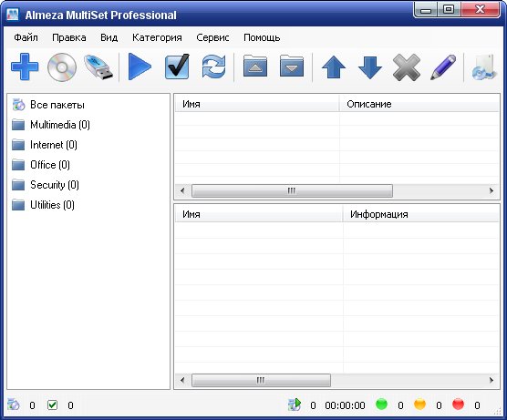Click the folder with down arrow icon
The image size is (507, 420).
292,66
